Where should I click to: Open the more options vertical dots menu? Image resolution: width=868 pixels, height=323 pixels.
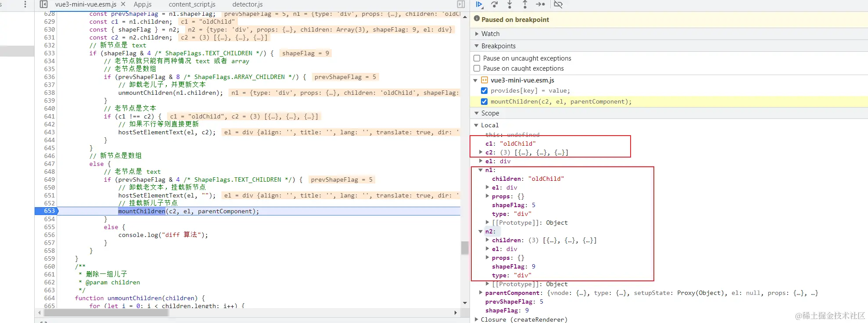[25, 4]
